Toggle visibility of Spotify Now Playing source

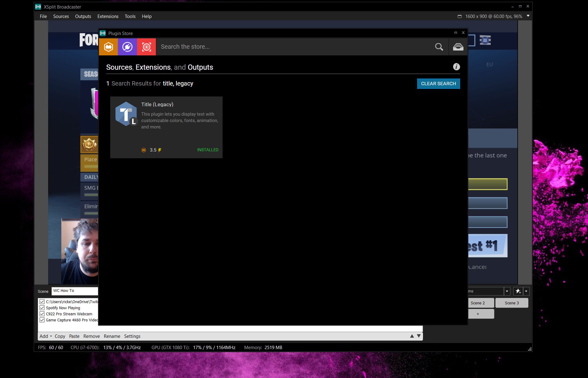[x=42, y=308]
